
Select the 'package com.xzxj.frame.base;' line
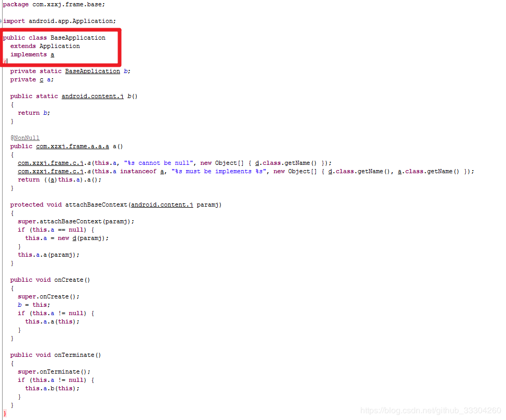pyautogui.click(x=54, y=5)
